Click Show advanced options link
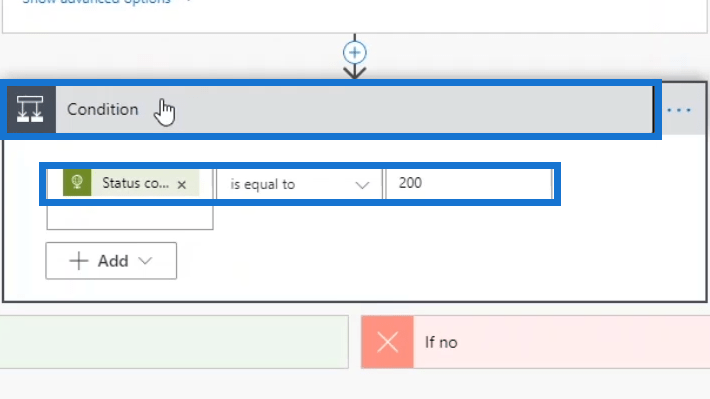The width and height of the screenshot is (710, 399). [96, 1]
